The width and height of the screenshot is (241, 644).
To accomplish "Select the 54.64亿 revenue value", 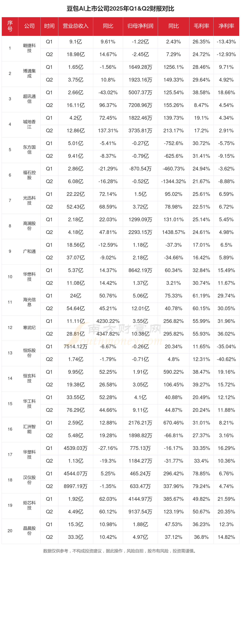I will [75, 309].
